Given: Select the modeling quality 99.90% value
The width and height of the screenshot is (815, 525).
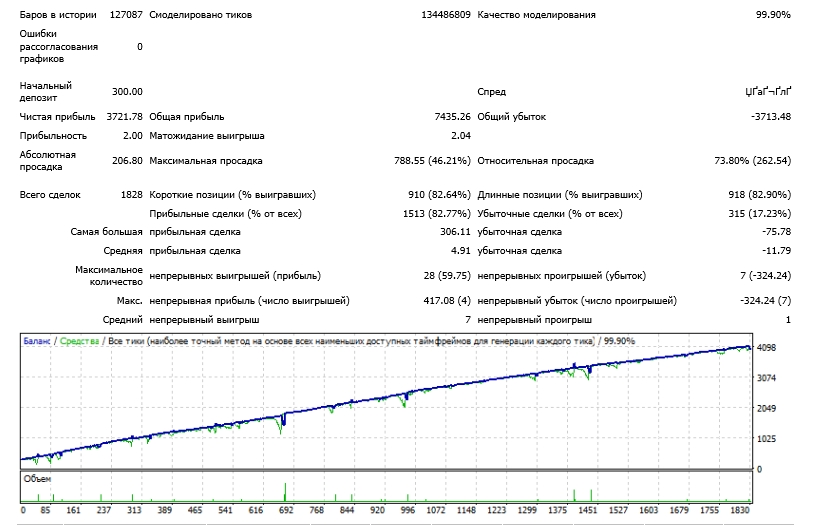Looking at the screenshot, I should 773,15.
